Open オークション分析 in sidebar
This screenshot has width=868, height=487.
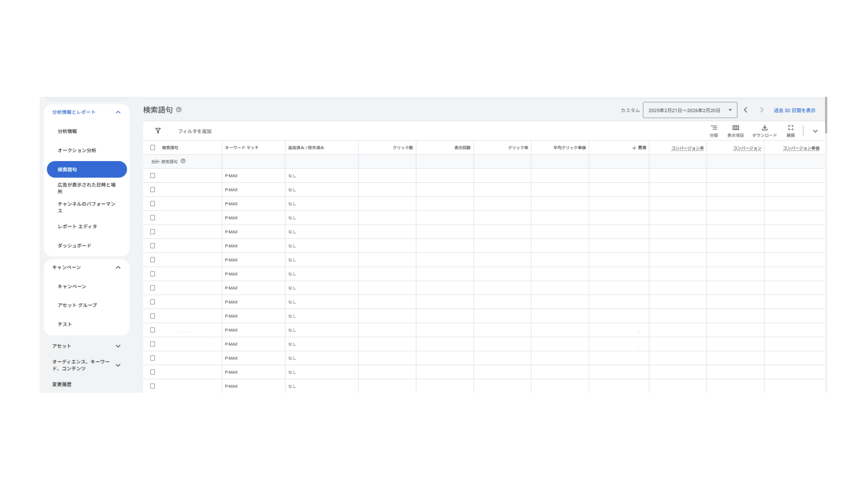77,150
